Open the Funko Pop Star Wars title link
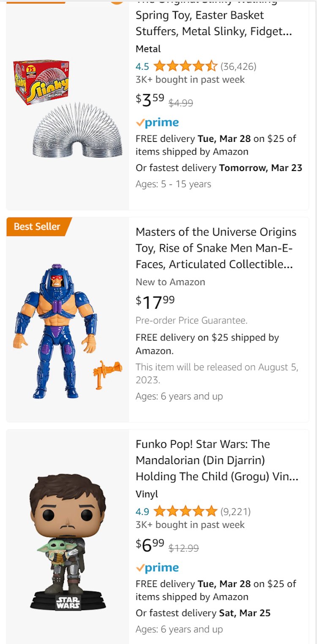Viewport: 317px width, 644px height. tap(217, 460)
